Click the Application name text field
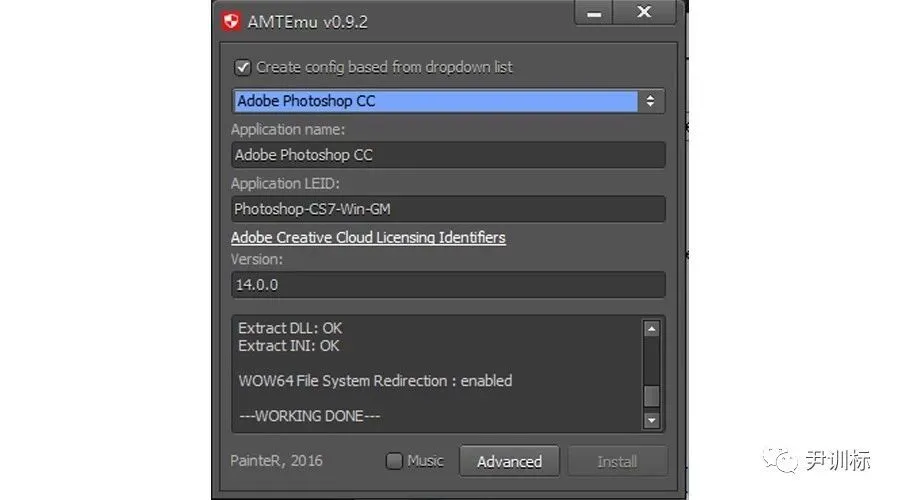Screen dimensions: 900x500 [x=448, y=155]
